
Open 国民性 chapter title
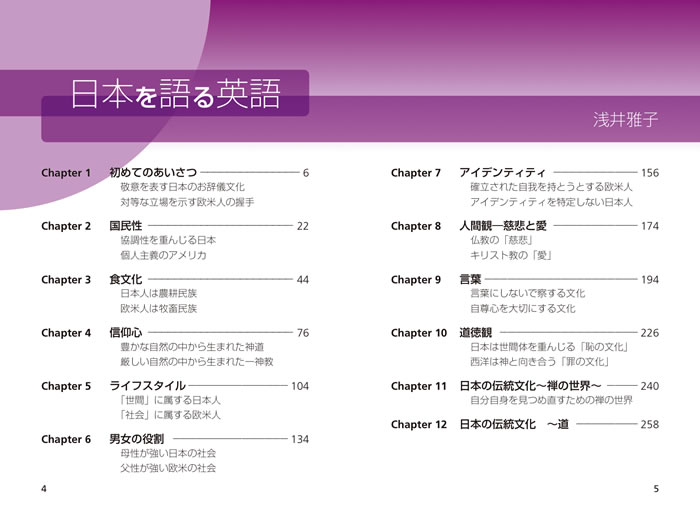[x=126, y=226]
